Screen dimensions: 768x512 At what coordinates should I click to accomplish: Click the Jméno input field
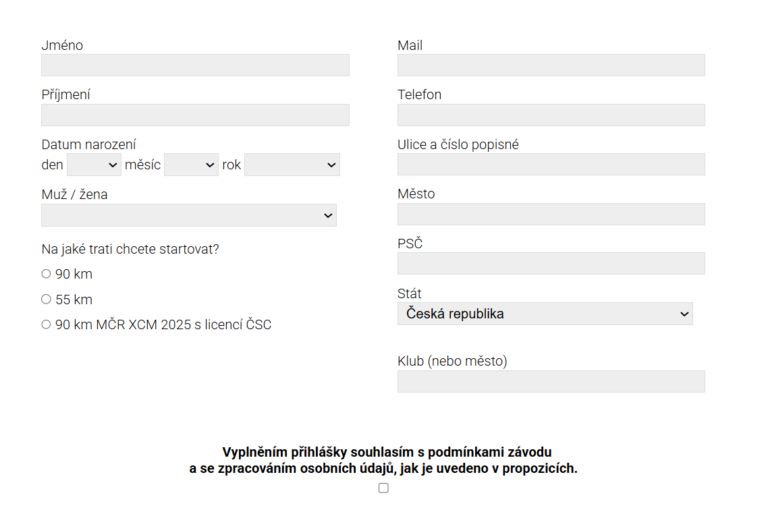pyautogui.click(x=195, y=65)
